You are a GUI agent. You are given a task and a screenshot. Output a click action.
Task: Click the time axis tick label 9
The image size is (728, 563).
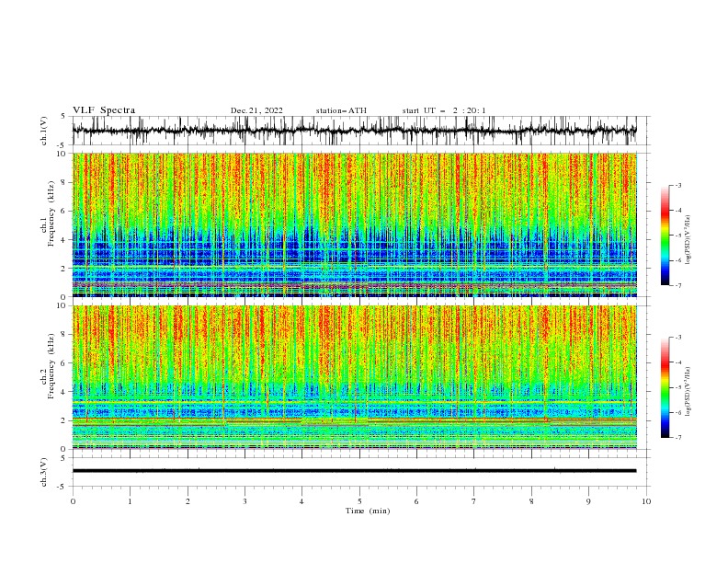pyautogui.click(x=589, y=501)
